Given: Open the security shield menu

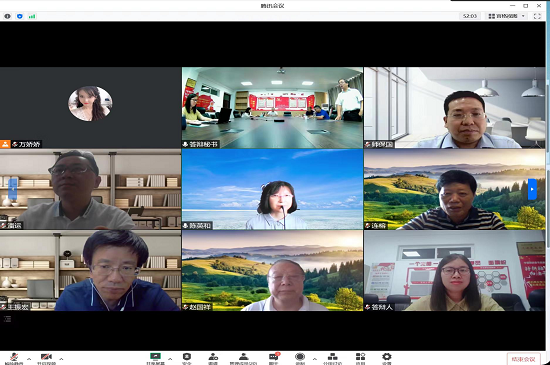Looking at the screenshot, I should coord(187,358).
